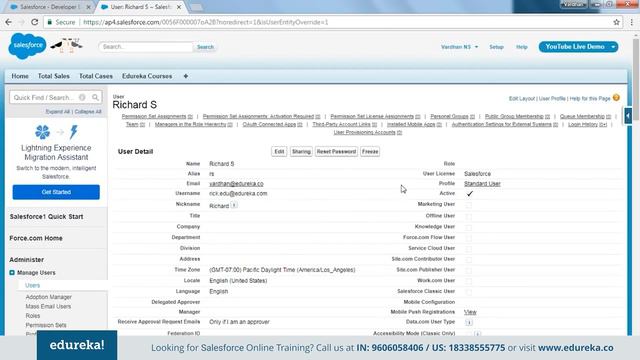640x360 pixels.
Task: Click the Quick Find info icon
Action: (x=82, y=98)
